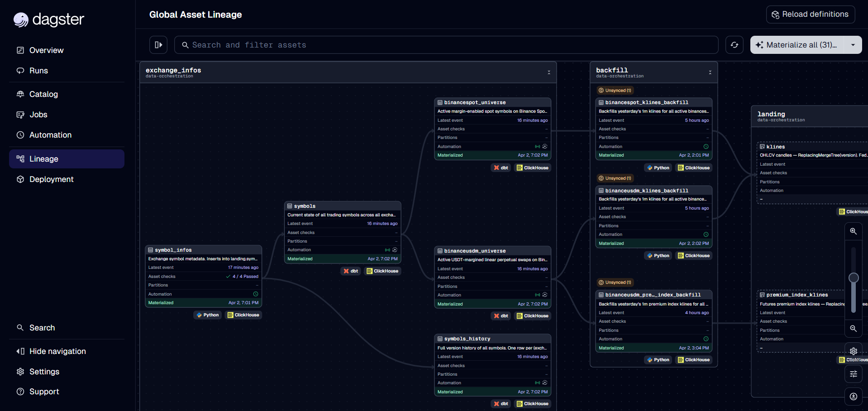Screen dimensions: 868x411
Task: Click the landing group header
Action: (x=810, y=116)
